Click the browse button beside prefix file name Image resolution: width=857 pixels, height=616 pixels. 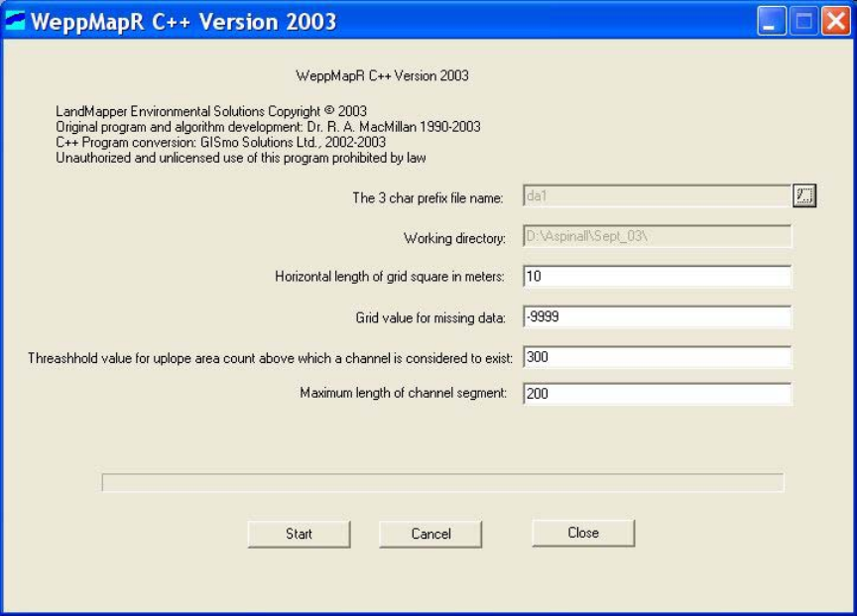(804, 195)
